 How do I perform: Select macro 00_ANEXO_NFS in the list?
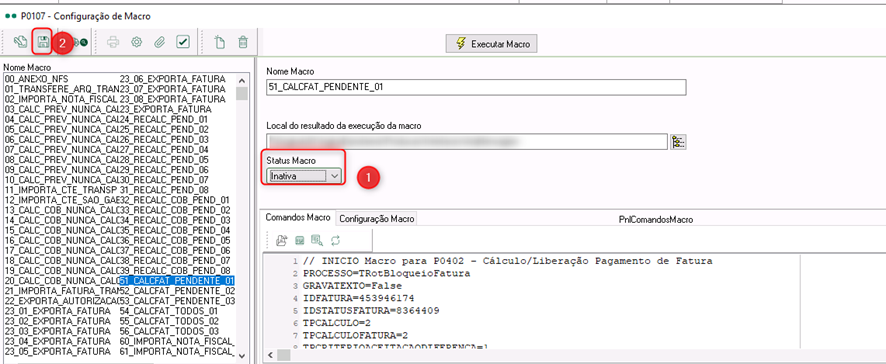pos(36,79)
